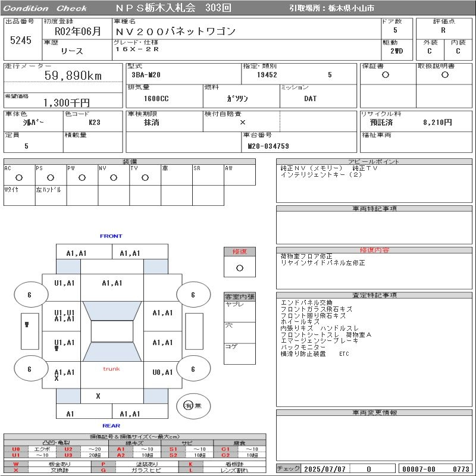Click the red trunk label on the diagram

coord(111,369)
